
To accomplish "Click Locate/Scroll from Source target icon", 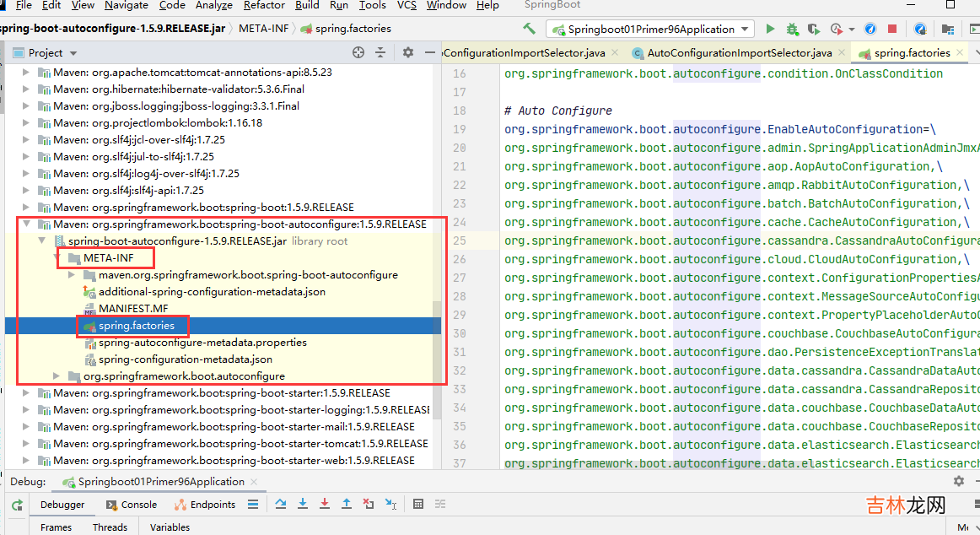I will [x=358, y=52].
